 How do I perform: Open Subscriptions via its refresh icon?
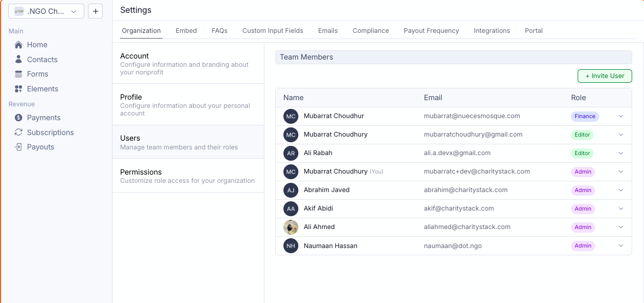coord(19,132)
